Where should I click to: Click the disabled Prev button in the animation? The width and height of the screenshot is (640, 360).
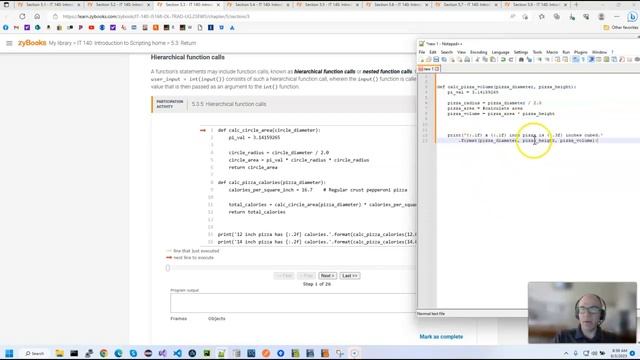pos(306,276)
